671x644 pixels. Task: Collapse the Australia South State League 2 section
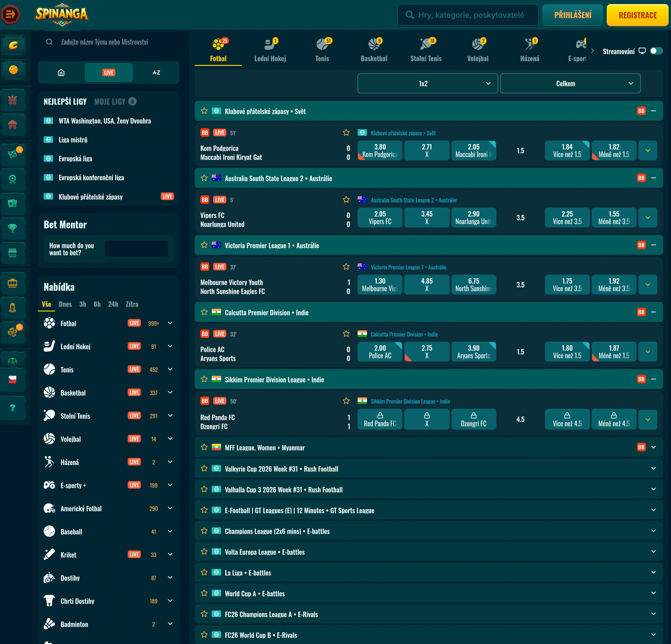(654, 178)
